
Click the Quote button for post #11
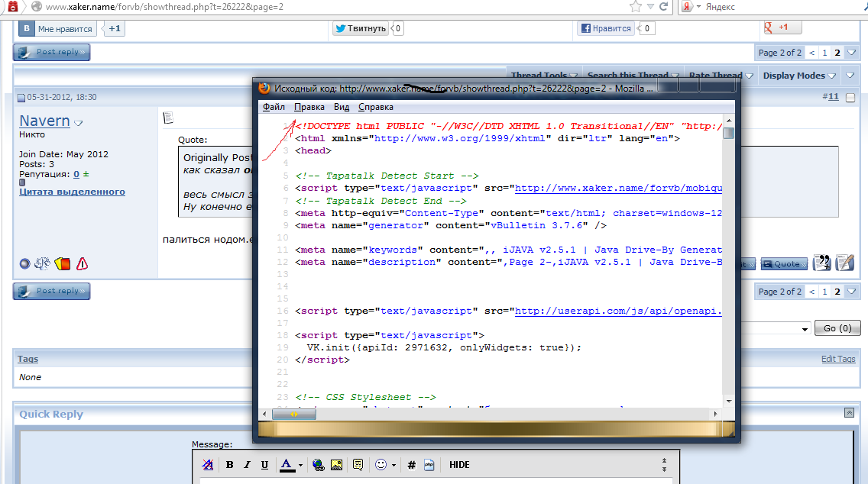coord(784,264)
